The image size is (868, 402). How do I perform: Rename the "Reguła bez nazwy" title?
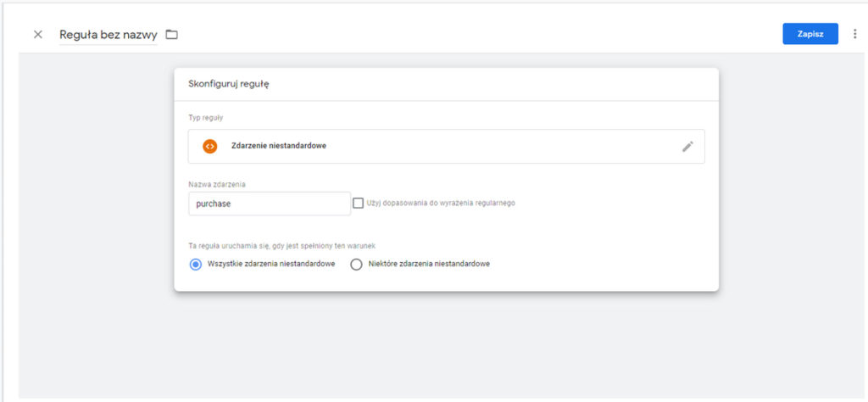(x=108, y=35)
